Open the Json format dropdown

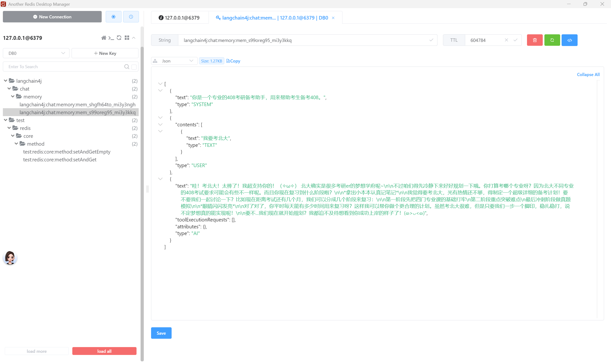pos(174,61)
